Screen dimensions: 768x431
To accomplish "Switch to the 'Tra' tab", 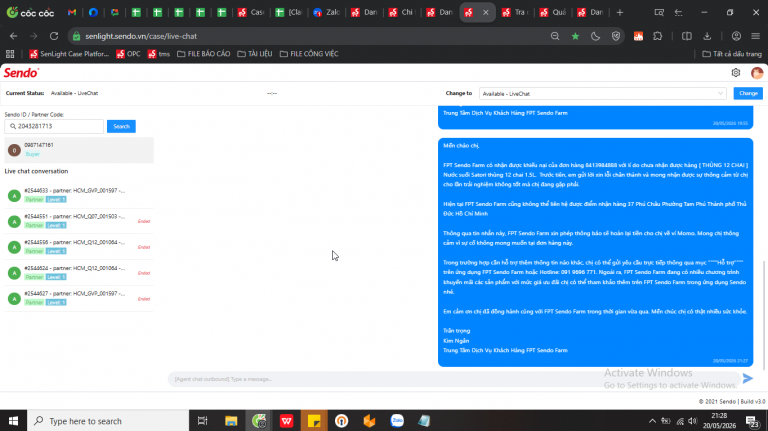I will click(x=515, y=13).
